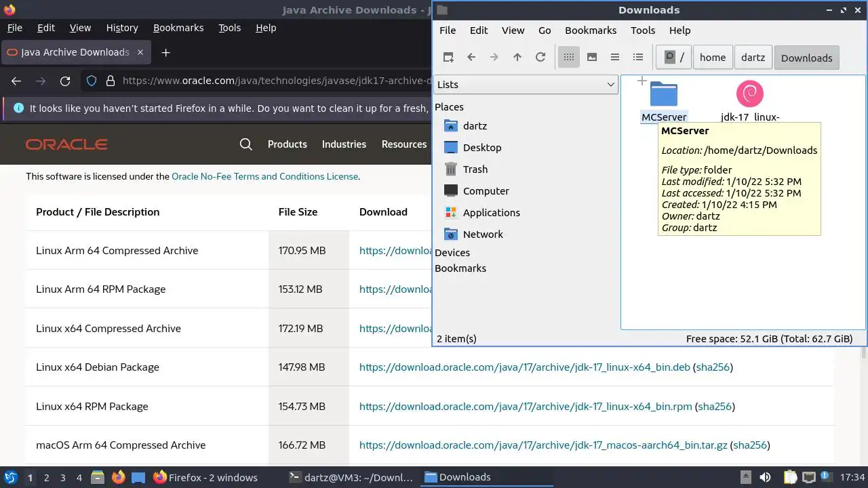Click the Oracle site search icon

246,144
